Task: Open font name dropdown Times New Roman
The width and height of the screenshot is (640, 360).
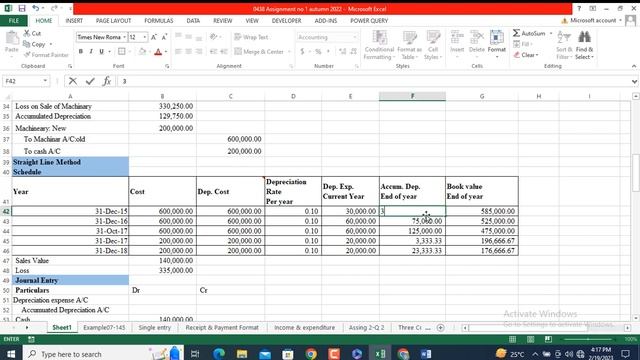Action: 124,37
